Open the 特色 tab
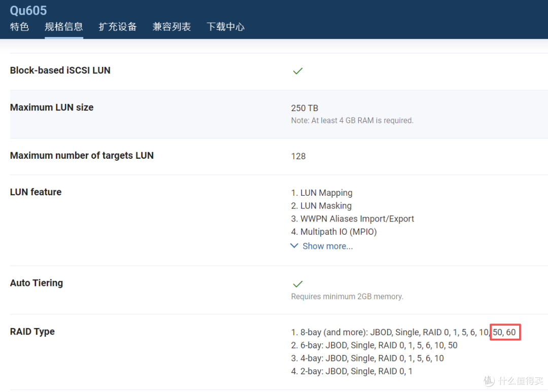 coord(20,26)
